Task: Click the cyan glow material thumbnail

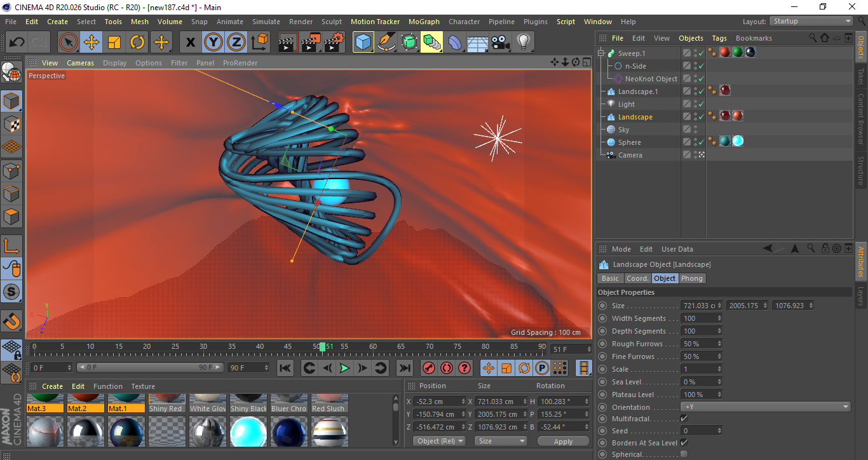Action: 248,432
